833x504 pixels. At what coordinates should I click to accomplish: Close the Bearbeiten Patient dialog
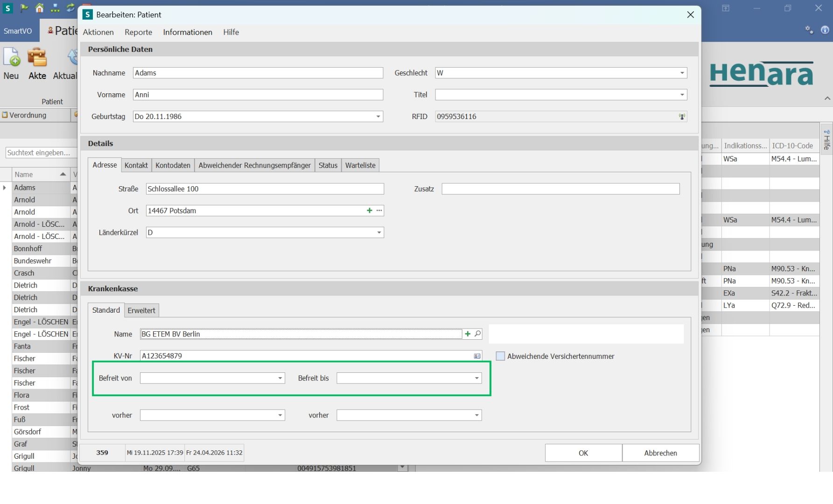coord(691,15)
